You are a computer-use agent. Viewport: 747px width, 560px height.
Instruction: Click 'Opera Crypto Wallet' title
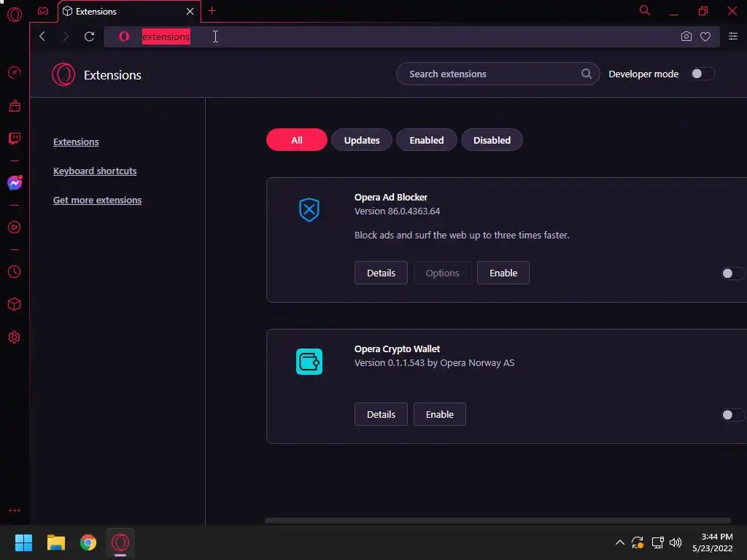pos(398,349)
